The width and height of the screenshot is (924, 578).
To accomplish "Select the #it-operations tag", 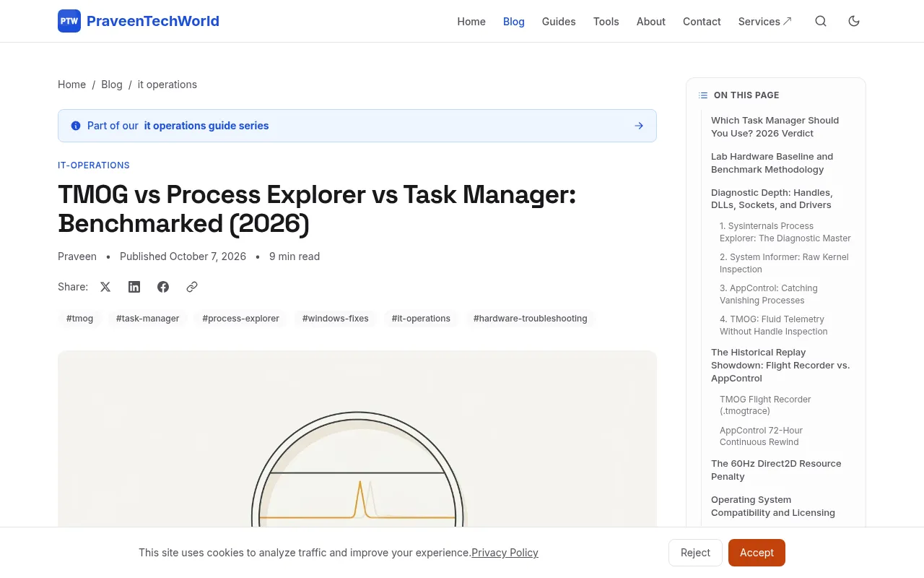I will coord(421,319).
